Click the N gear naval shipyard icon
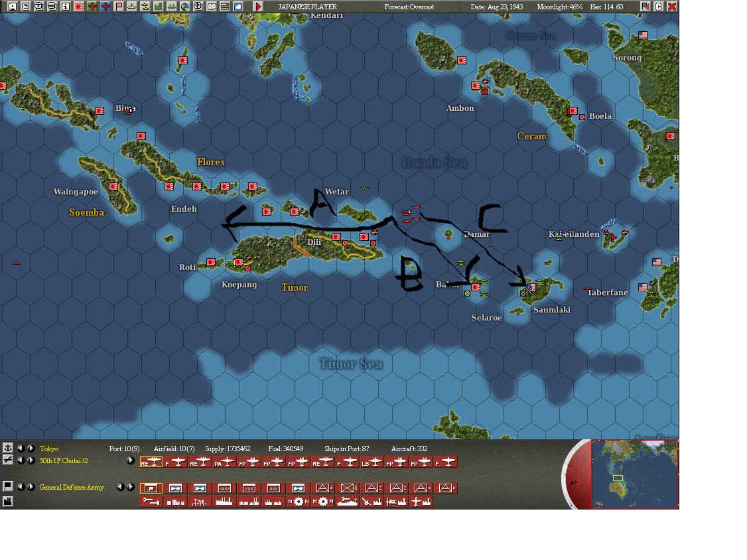This screenshot has height=560, width=747. tap(299, 502)
